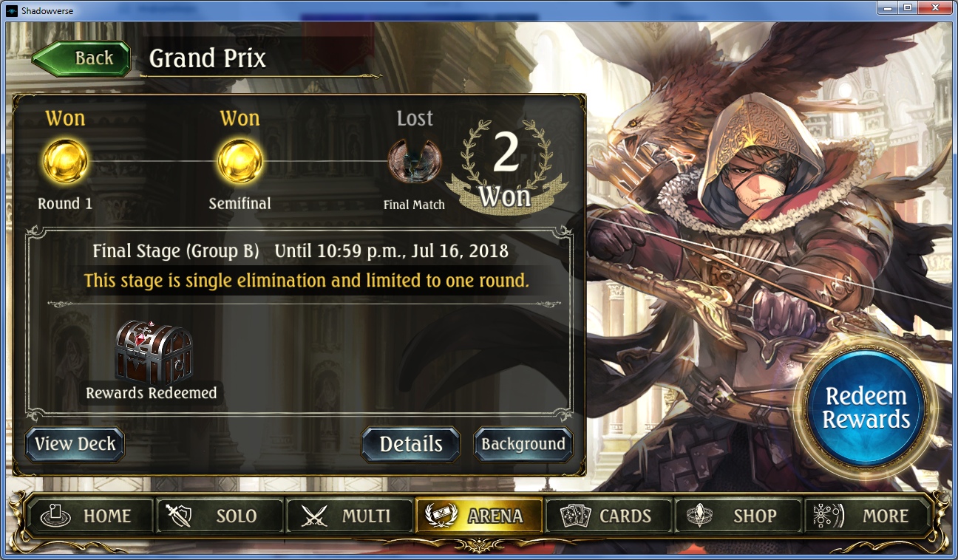Click the Final Match lost emblem

(x=415, y=160)
